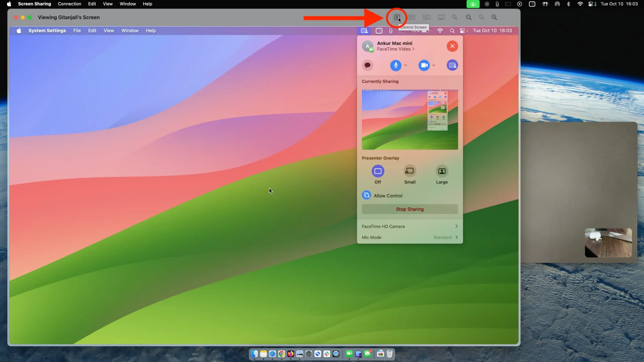This screenshot has height=362, width=644.
Task: Click the currently shared screen thumbnail
Action: [x=410, y=119]
